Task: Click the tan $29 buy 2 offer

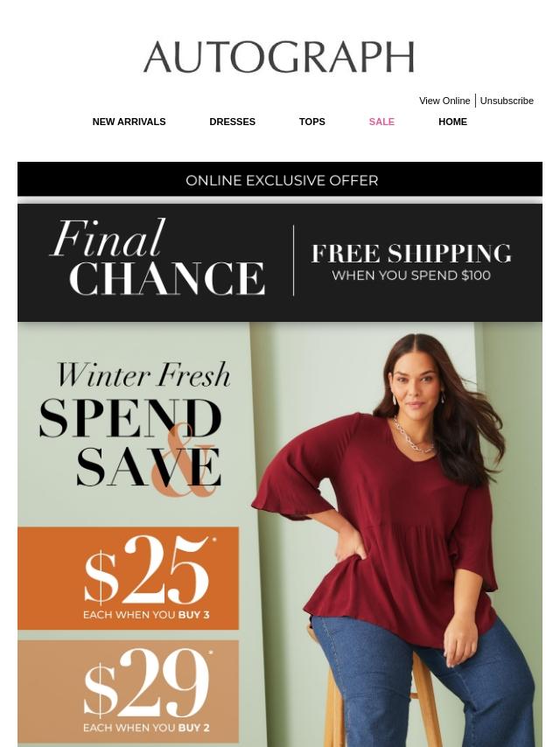Action: 129,691
